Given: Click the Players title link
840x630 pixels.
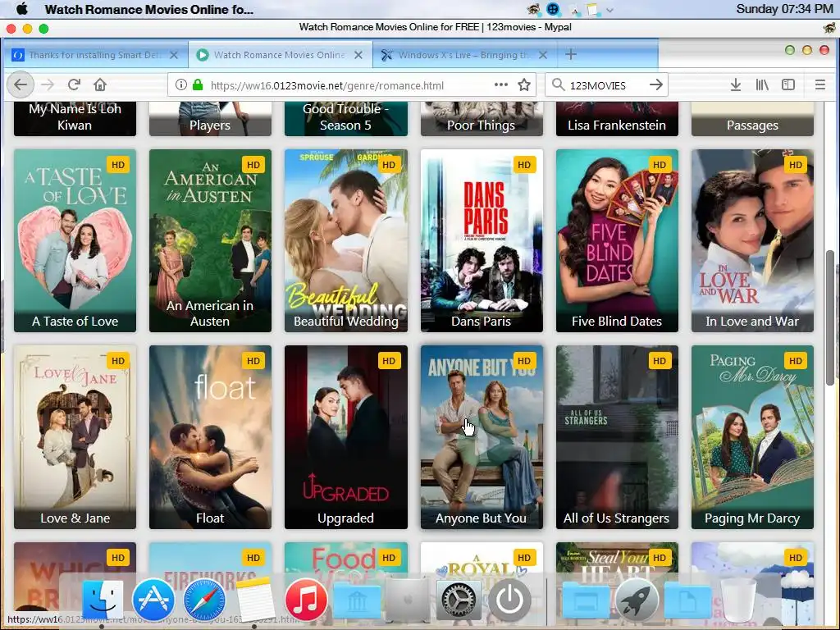Looking at the screenshot, I should tap(210, 125).
